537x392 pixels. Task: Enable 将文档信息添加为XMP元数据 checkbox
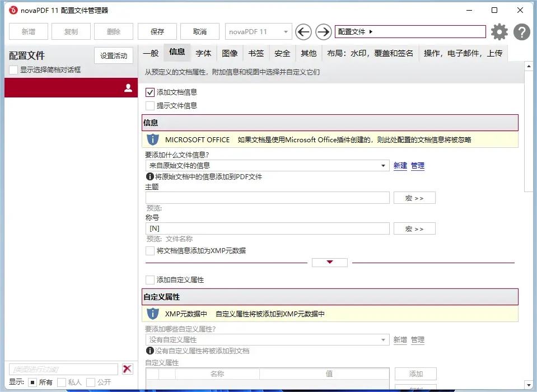click(x=150, y=251)
